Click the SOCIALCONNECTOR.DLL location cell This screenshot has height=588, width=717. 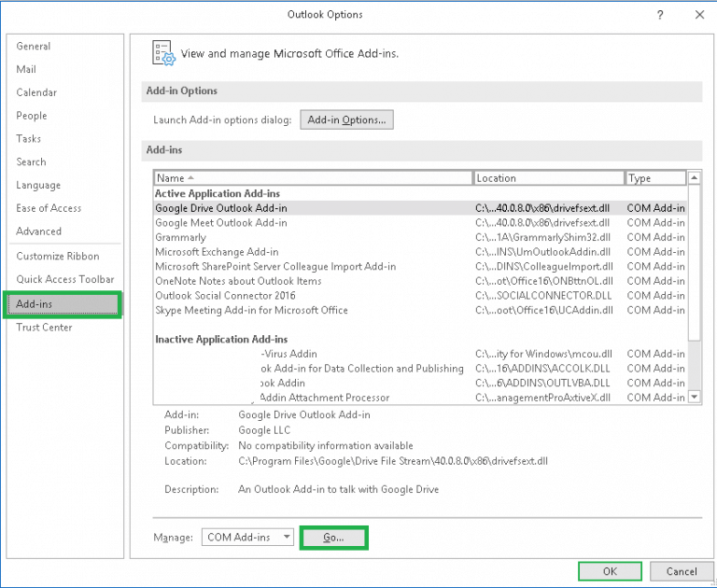coord(543,296)
